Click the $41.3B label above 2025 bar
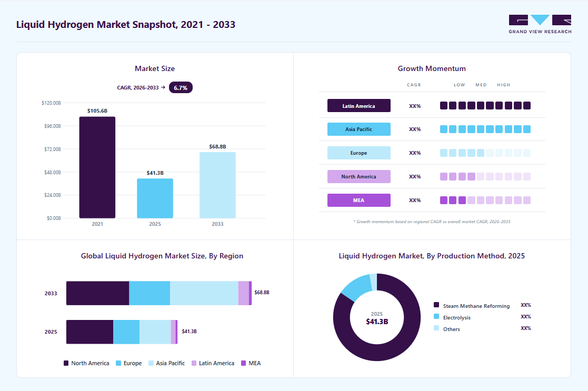This screenshot has height=391, width=588. (x=155, y=173)
